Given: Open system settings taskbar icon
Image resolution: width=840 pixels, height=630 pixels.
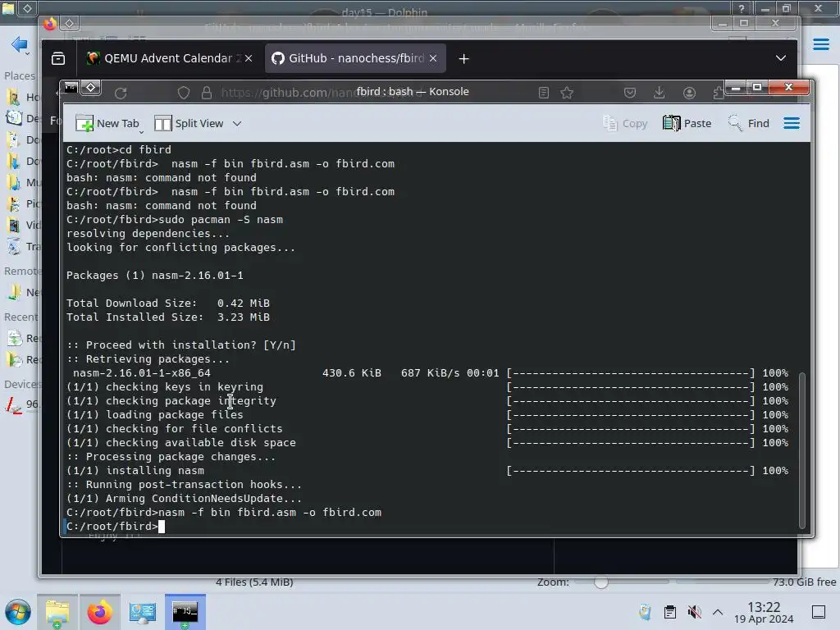Looking at the screenshot, I should click(143, 612).
